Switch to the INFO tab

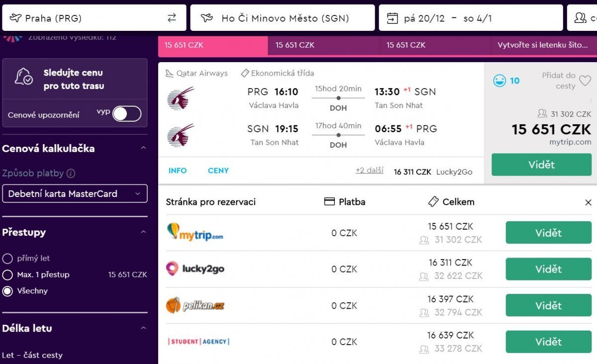pos(178,171)
